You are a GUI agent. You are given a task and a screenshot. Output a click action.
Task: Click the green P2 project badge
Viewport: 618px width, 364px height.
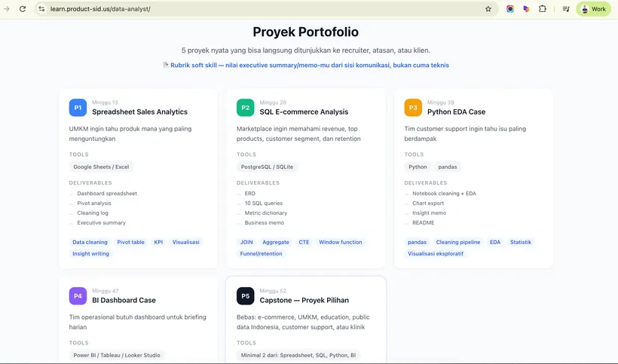[x=245, y=108]
